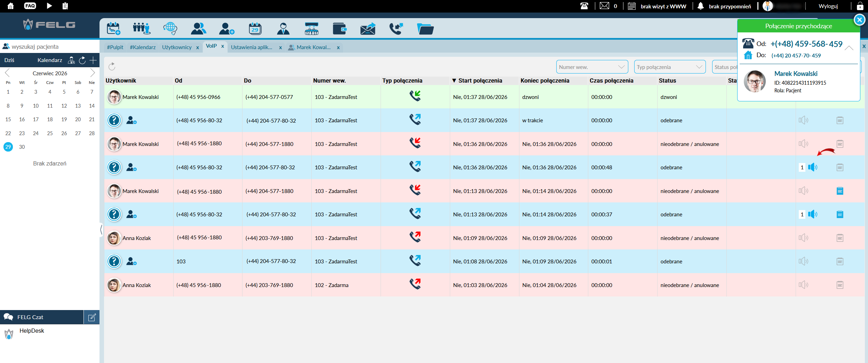
Task: Open Marek Kowalski caller profile link
Action: tap(796, 74)
